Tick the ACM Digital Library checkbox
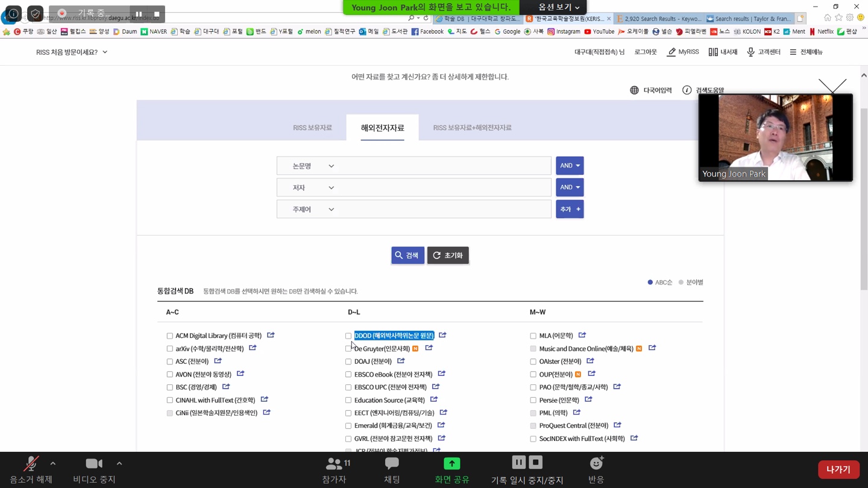 (169, 336)
